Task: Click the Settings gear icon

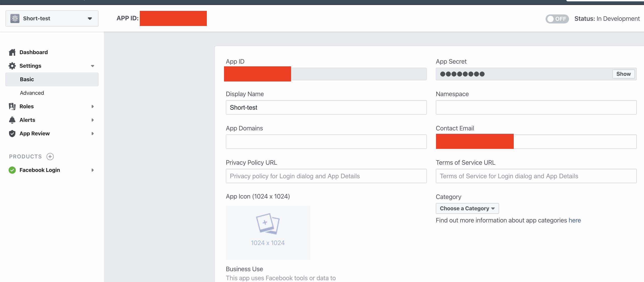Action: [x=12, y=66]
